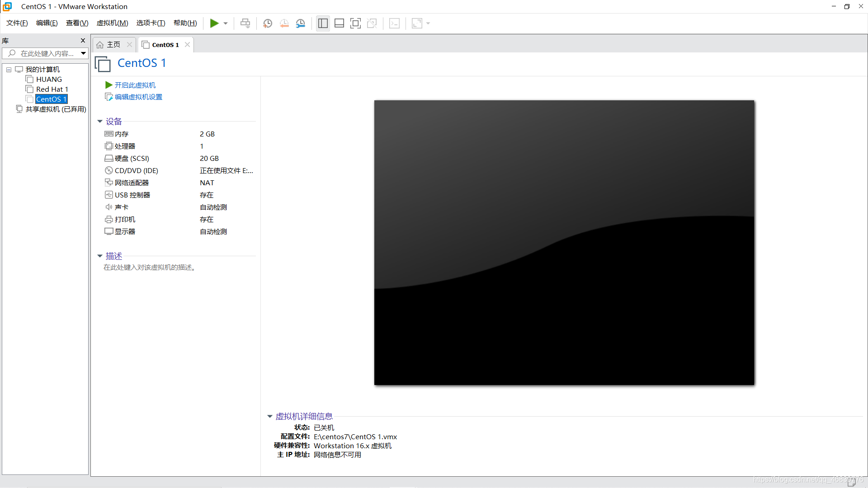This screenshot has height=488, width=868.
Task: Select CentOS 1 in the library tree
Action: coord(52,99)
